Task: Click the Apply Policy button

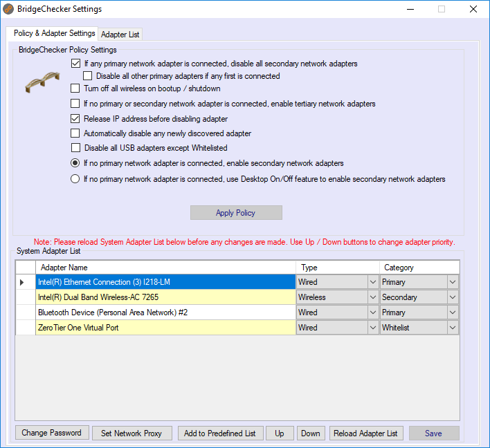Action: (x=236, y=213)
